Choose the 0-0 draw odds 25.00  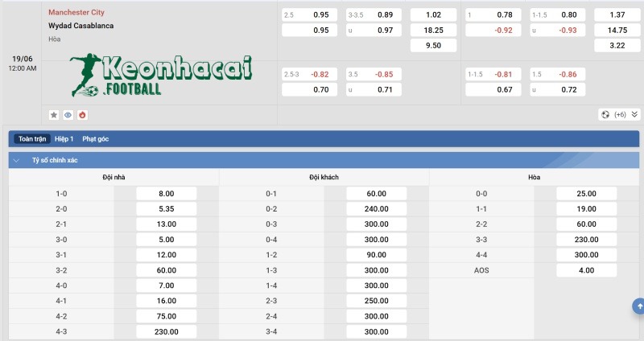click(x=587, y=193)
